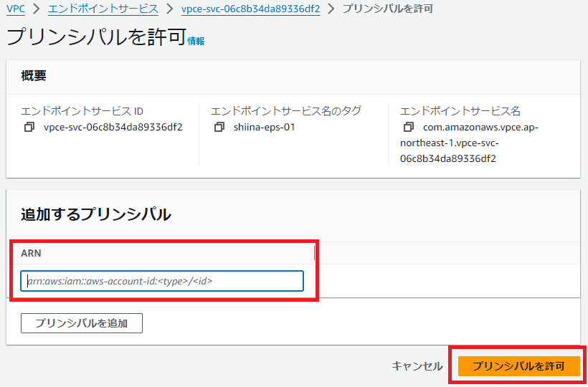Go to エンドポイントサービス breadcrumb

tap(103, 9)
